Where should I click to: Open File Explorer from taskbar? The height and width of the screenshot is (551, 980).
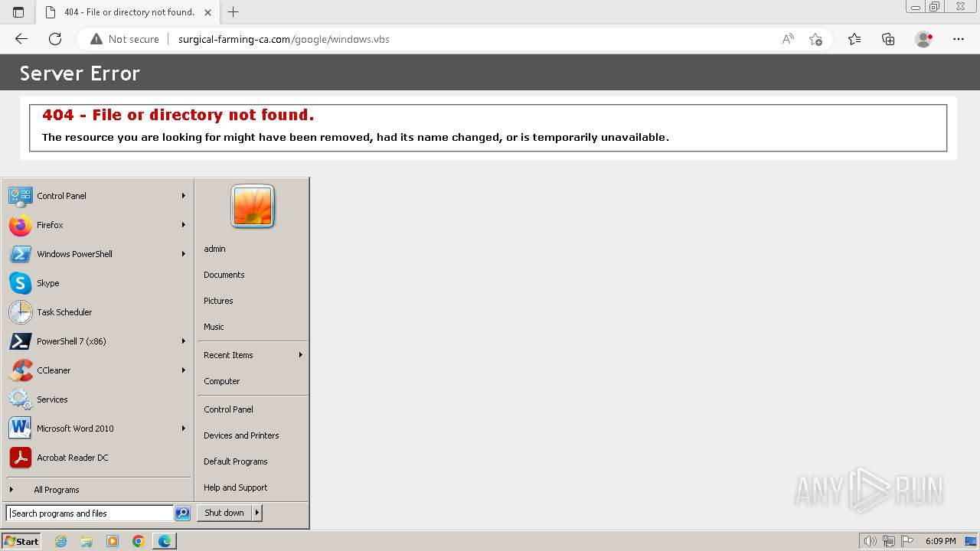[x=87, y=541]
